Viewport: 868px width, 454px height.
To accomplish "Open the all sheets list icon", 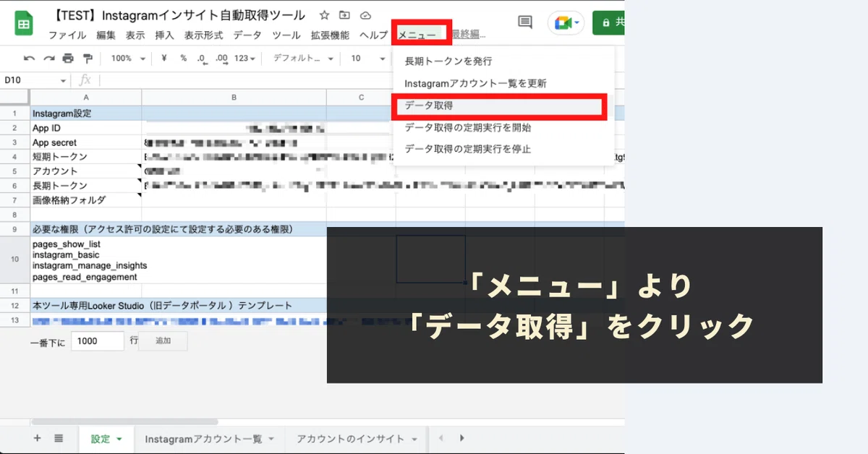I will click(59, 438).
